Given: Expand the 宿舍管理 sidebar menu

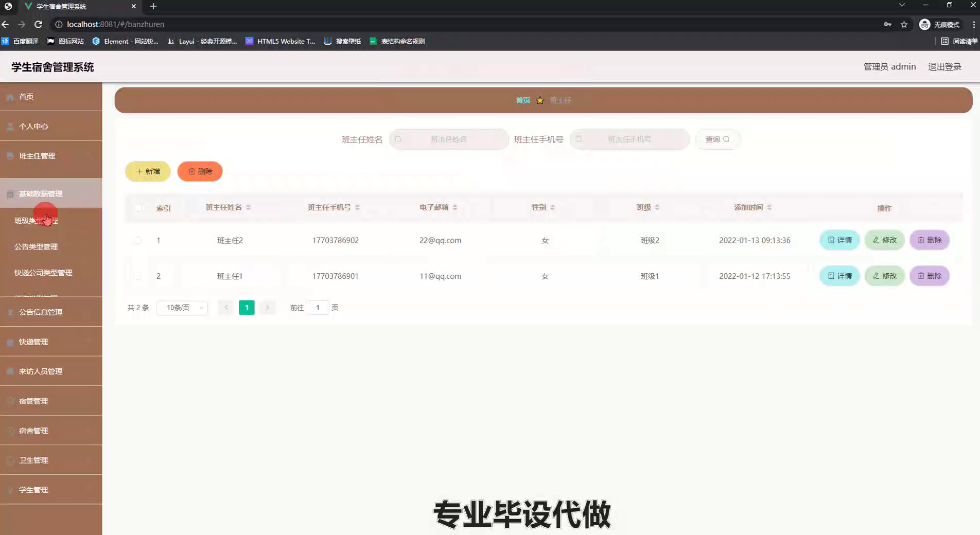Looking at the screenshot, I should click(51, 431).
